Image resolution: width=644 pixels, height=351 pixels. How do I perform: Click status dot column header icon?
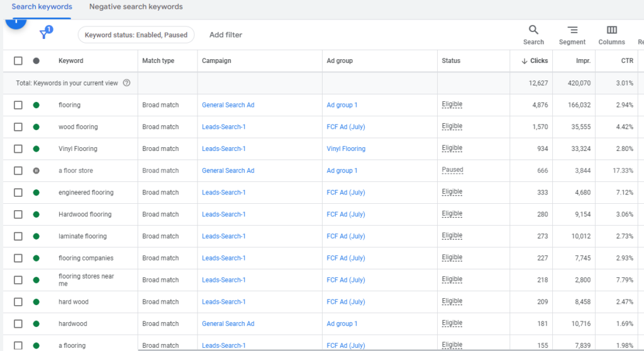[36, 61]
